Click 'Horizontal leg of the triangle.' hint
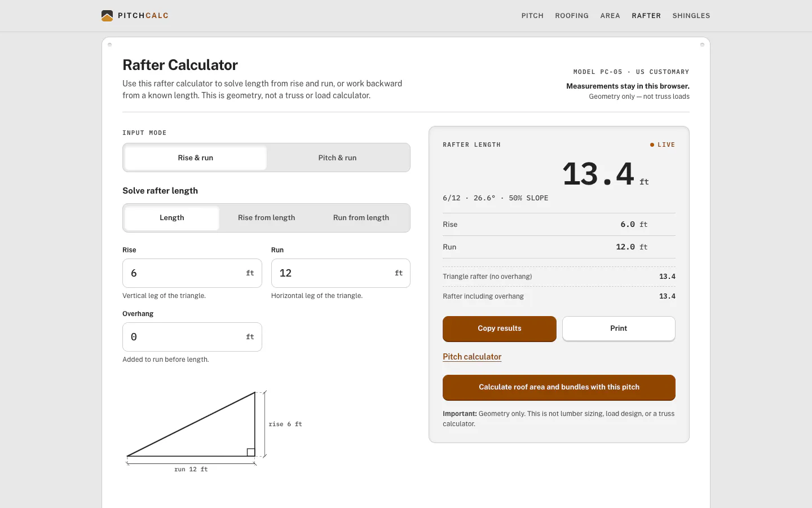The height and width of the screenshot is (508, 812). tap(317, 296)
